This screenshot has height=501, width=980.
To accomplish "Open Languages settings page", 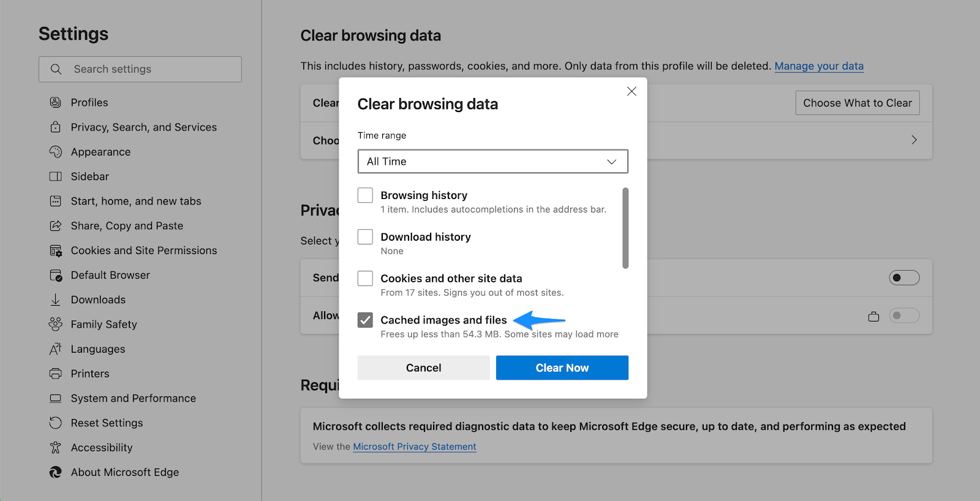I will point(98,349).
